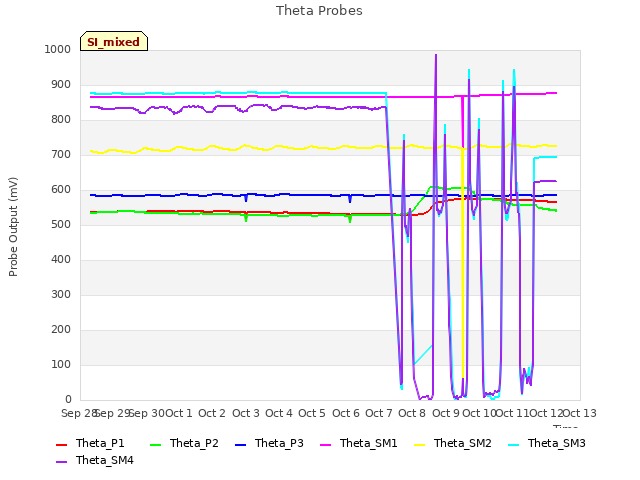The width and height of the screenshot is (640, 480).
Task: Click the Oct 8 x-axis date label
Action: (412, 413)
